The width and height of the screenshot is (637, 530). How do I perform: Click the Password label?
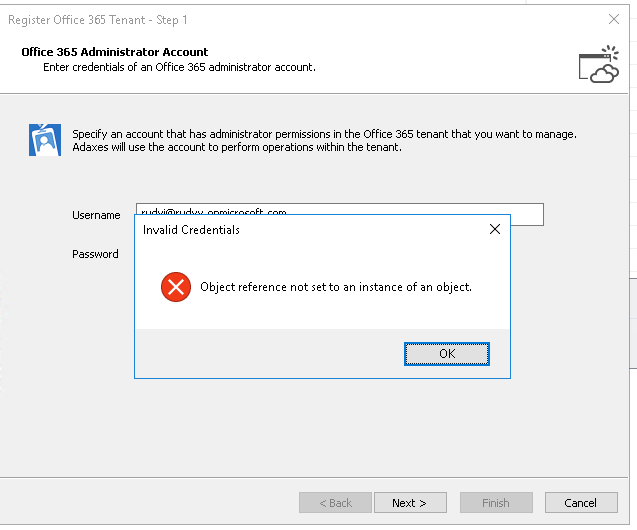(95, 254)
